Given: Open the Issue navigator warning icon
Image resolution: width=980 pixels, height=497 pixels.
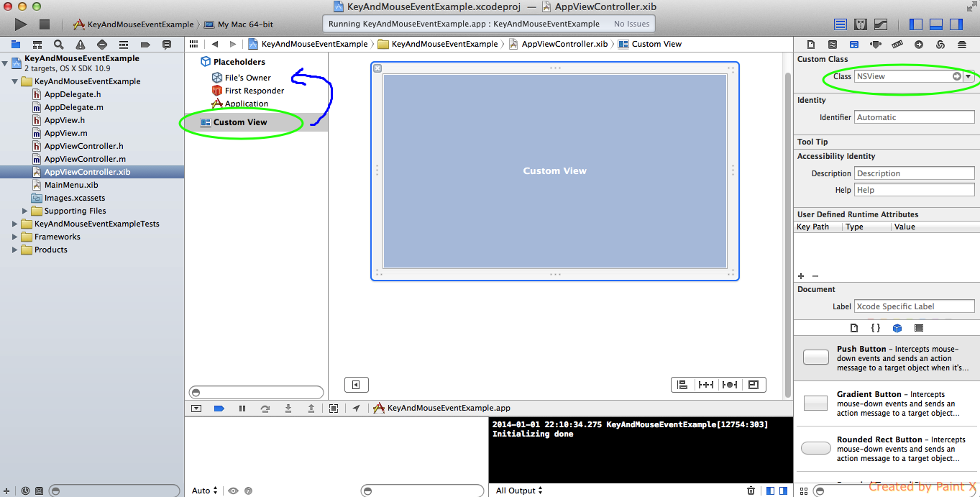Looking at the screenshot, I should pos(80,45).
